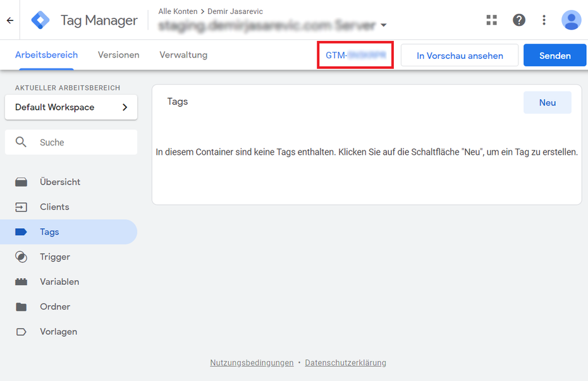Click Neu to create a tag
Viewport: 588px width, 381px height.
(548, 102)
